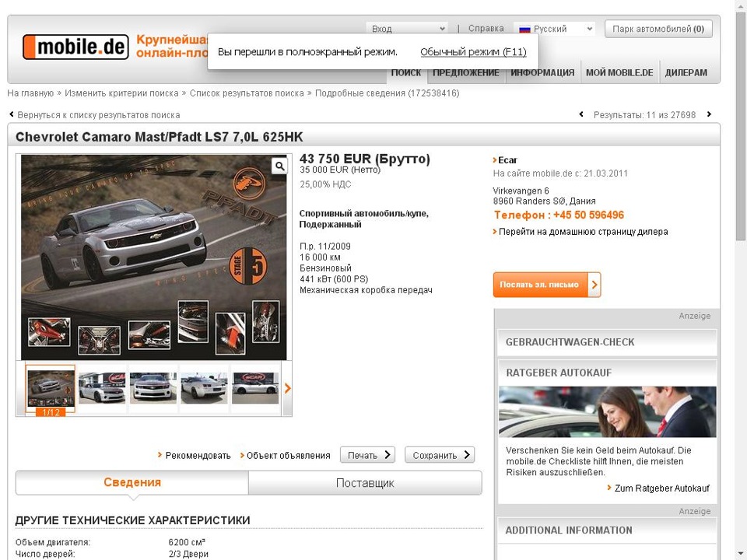747x560 pixels.
Task: Click Список результатов поиска breadcrumb
Action: tap(247, 93)
